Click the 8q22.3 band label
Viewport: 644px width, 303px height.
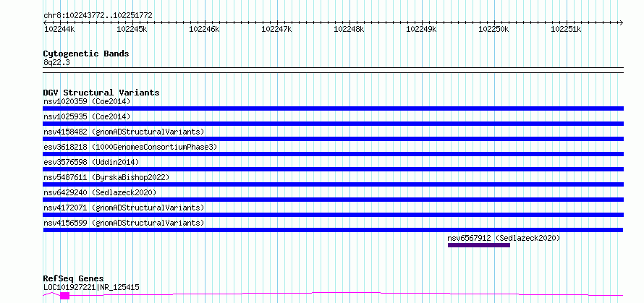pyautogui.click(x=56, y=63)
